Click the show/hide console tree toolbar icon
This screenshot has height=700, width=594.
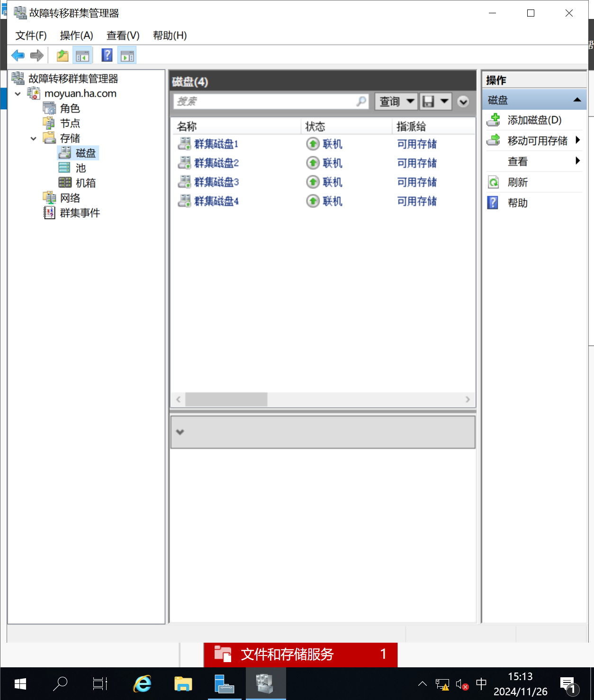point(82,56)
